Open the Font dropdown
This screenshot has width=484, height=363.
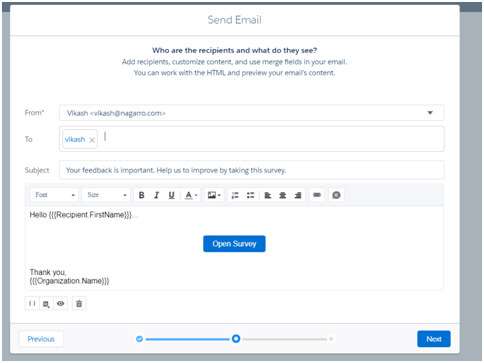[54, 195]
